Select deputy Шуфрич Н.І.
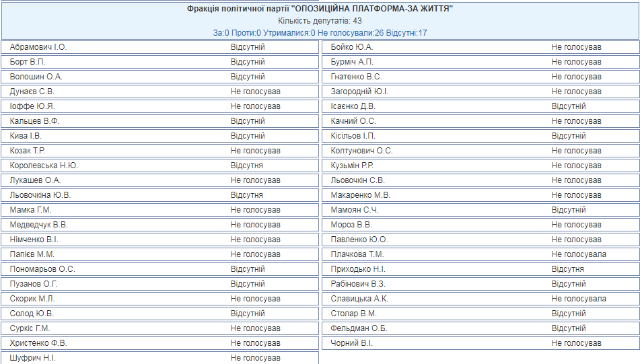This screenshot has width=642, height=364. [x=33, y=358]
